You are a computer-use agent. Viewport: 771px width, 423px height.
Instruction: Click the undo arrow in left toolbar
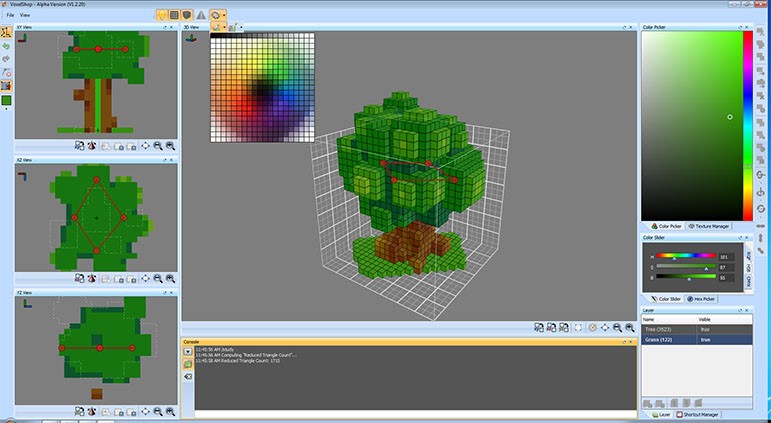coord(6,45)
